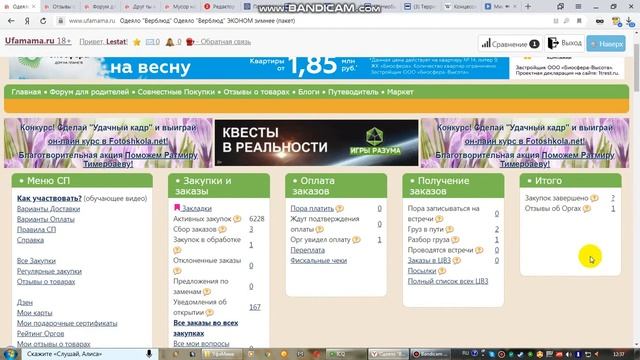Click help icon next to Орг увидел оплату

coord(356,240)
